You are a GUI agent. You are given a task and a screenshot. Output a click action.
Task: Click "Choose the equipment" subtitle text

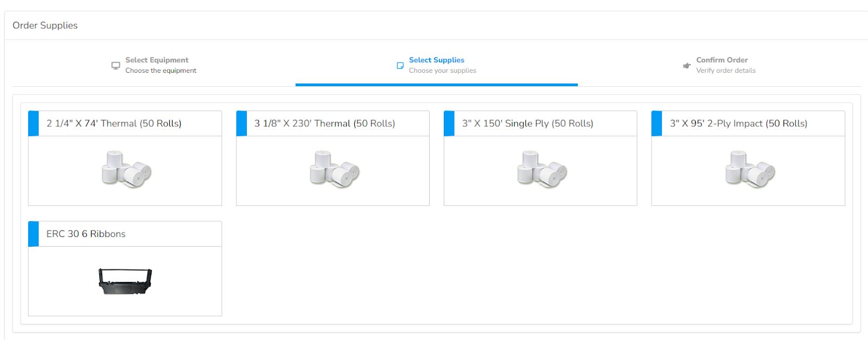pyautogui.click(x=161, y=70)
